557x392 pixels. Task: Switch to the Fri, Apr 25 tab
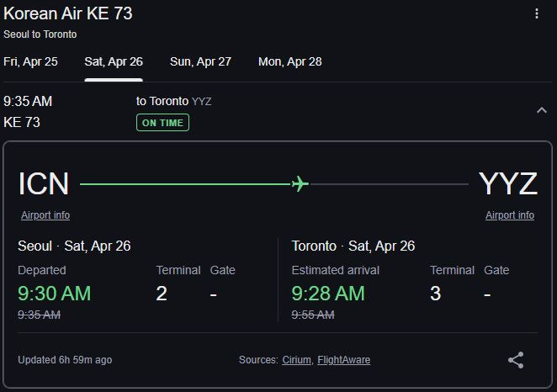[x=30, y=61]
